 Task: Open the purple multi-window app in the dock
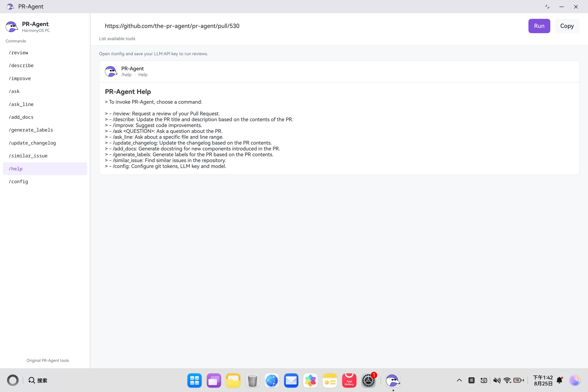click(214, 380)
